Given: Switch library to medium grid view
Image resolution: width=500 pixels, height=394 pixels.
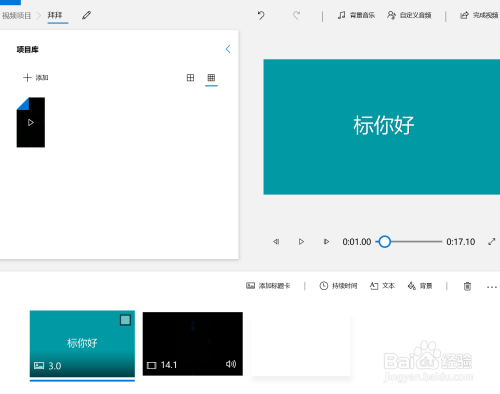Looking at the screenshot, I should 190,78.
